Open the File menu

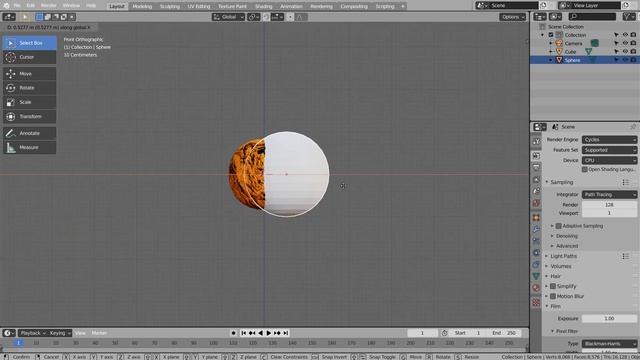17,6
